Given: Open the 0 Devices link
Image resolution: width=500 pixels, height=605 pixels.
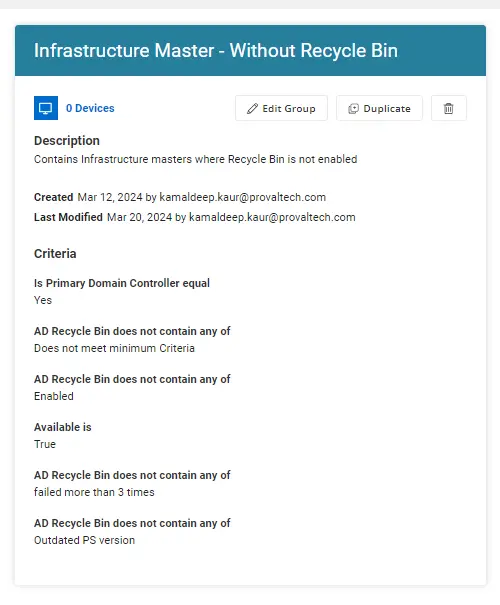Looking at the screenshot, I should tap(90, 108).
